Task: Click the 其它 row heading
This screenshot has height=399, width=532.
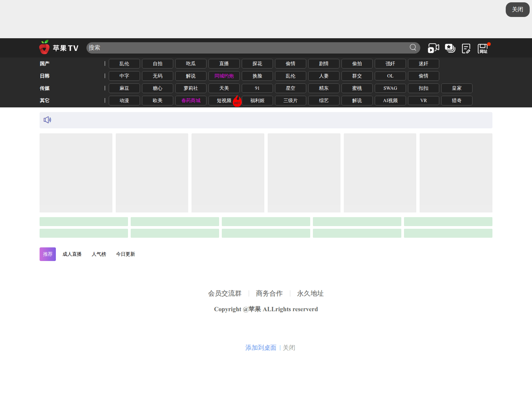Action: pyautogui.click(x=45, y=100)
